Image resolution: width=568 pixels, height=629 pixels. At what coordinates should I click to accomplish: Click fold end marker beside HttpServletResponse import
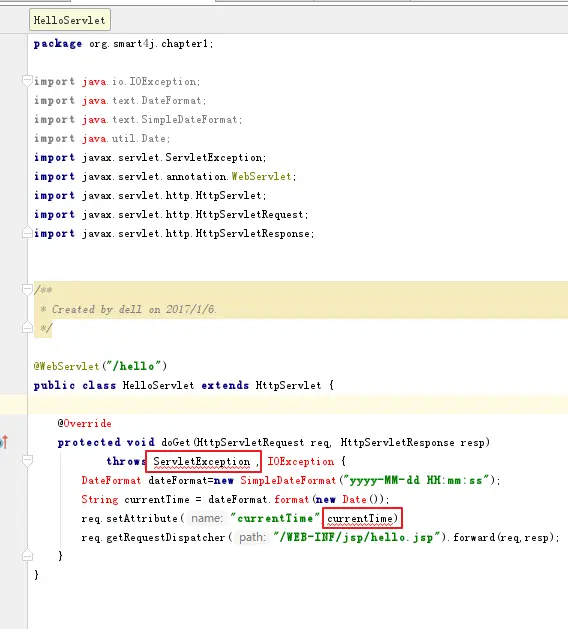coord(27,233)
